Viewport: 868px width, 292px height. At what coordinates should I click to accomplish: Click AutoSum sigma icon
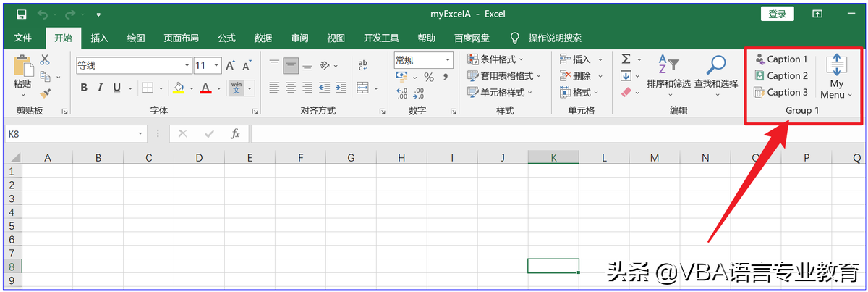point(626,59)
